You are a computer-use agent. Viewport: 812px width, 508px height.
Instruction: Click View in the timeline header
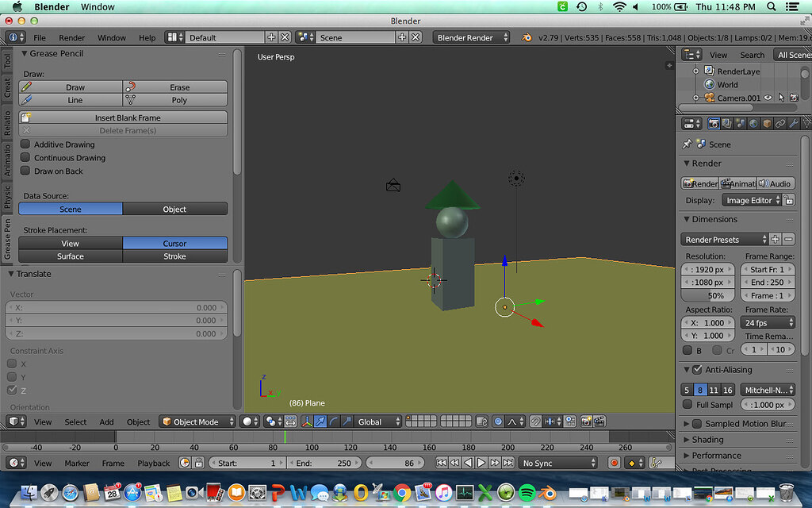(43, 463)
